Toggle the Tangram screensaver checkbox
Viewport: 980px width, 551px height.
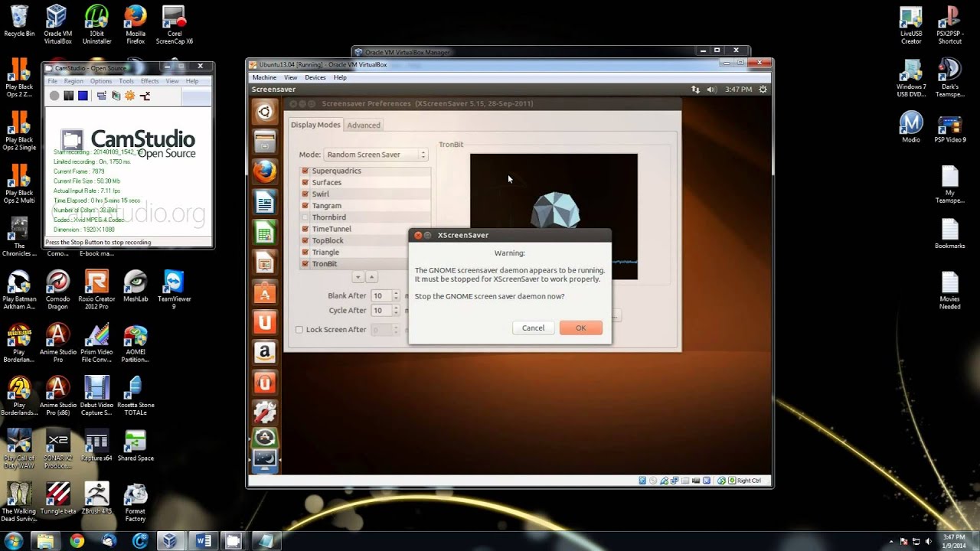[305, 206]
